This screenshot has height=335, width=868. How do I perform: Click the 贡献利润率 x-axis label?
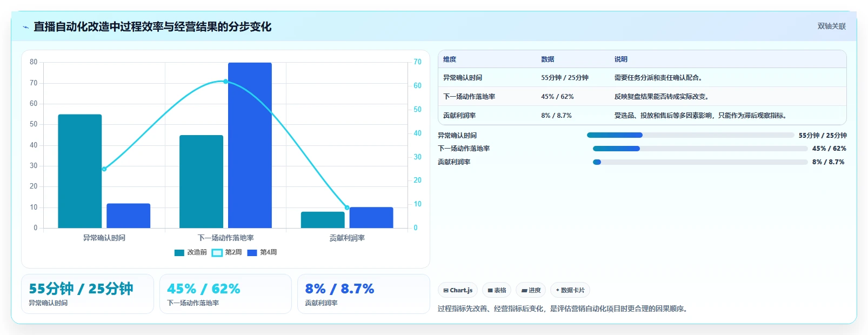click(347, 238)
